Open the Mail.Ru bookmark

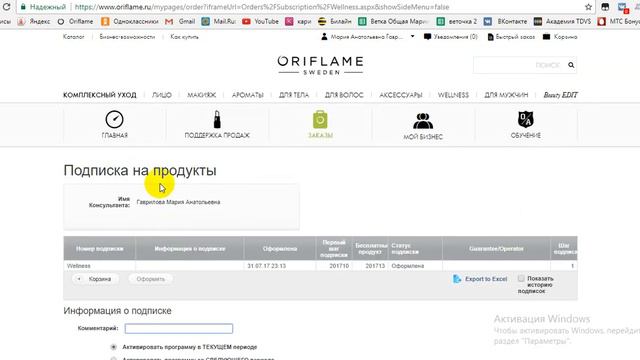pos(218,22)
